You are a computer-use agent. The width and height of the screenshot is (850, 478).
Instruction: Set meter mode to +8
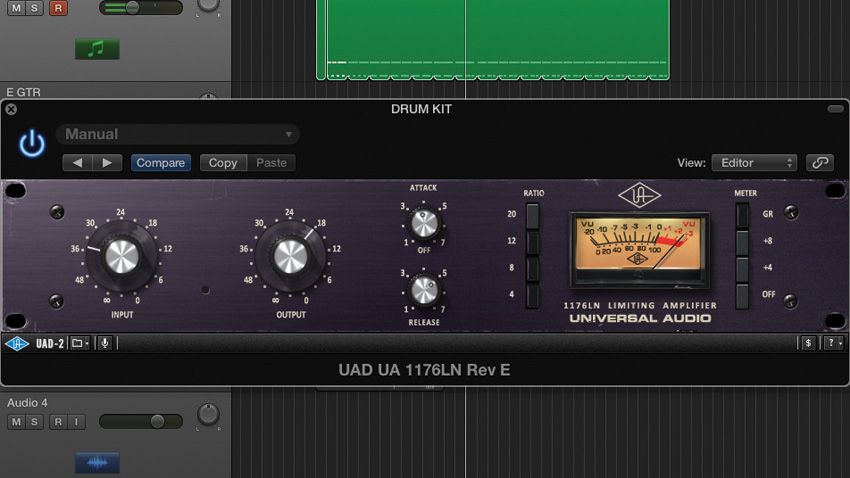(x=742, y=242)
